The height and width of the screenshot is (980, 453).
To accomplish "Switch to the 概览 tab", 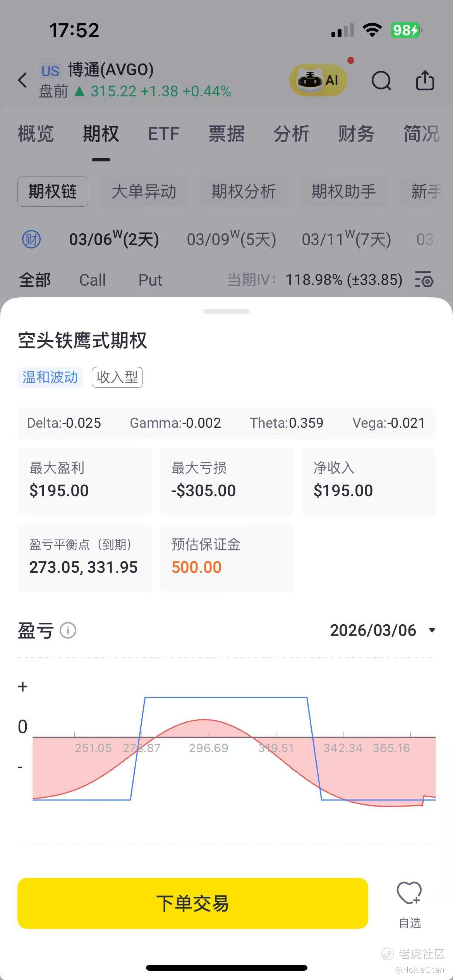I will coord(36,134).
